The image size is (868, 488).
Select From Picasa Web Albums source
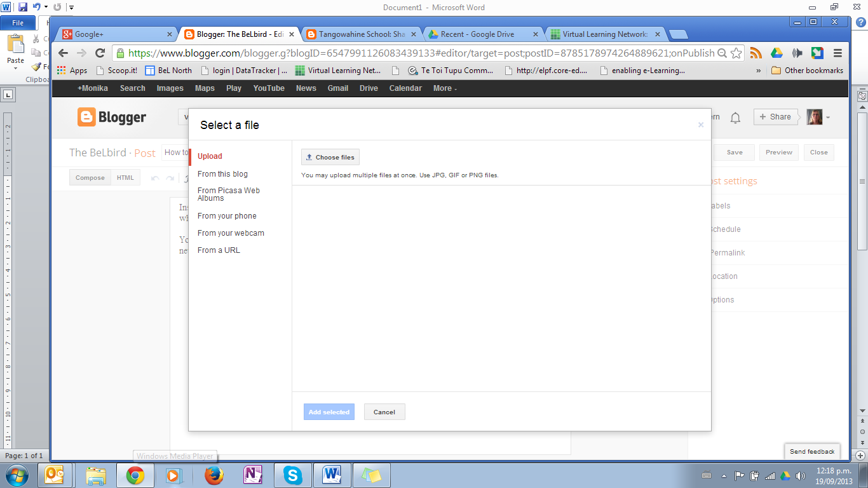[x=229, y=194]
